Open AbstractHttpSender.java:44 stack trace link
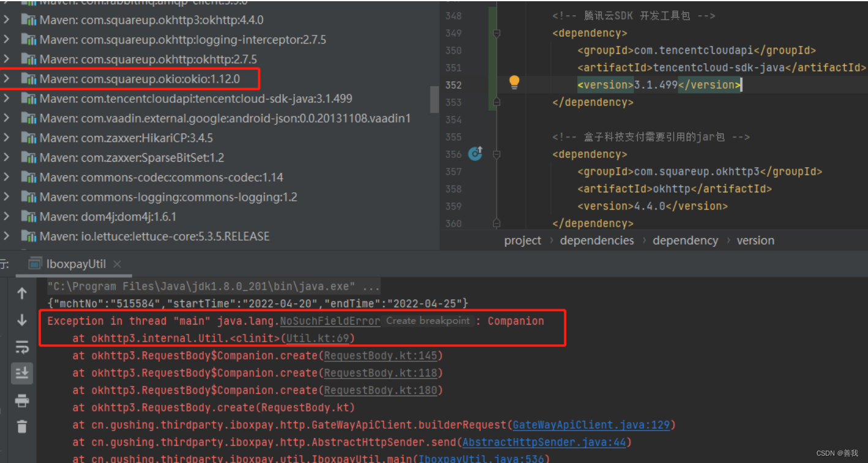This screenshot has height=463, width=868. [x=544, y=442]
